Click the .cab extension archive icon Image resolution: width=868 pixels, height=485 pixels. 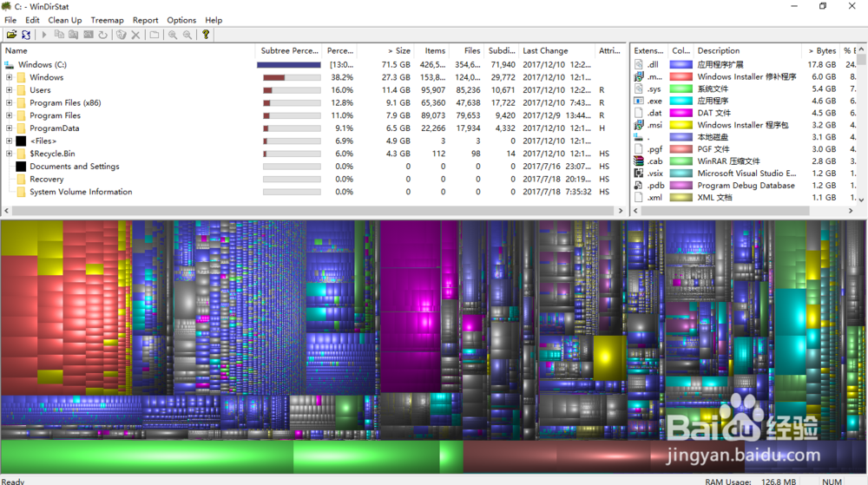[639, 161]
